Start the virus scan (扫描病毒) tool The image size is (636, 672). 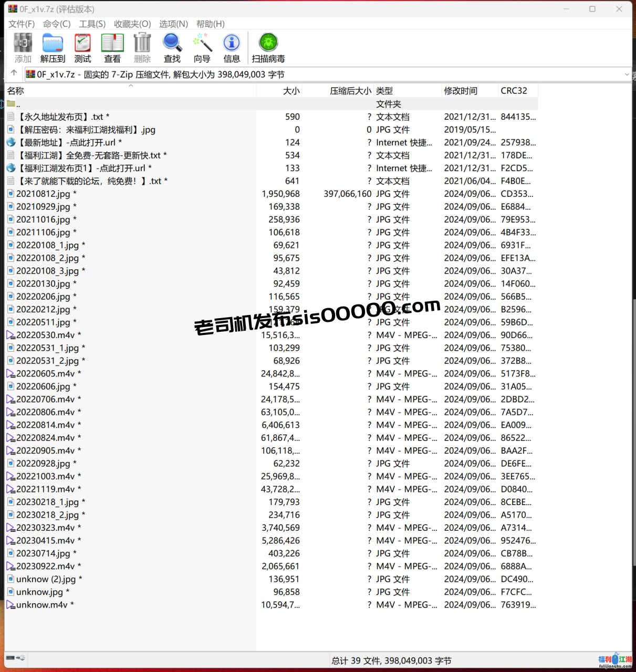pyautogui.click(x=268, y=47)
